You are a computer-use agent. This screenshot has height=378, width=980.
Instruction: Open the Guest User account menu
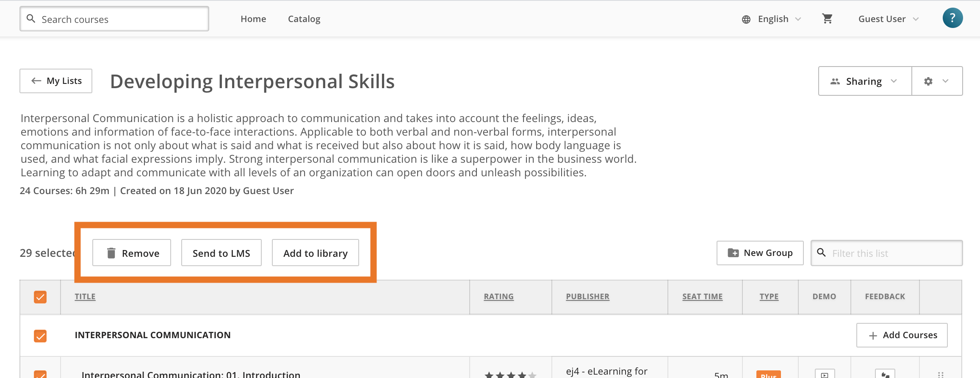pyautogui.click(x=888, y=19)
